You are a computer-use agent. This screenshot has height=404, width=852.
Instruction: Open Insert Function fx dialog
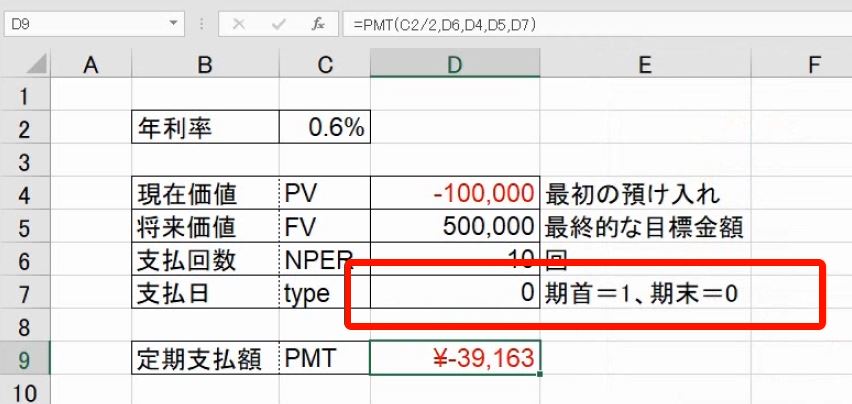click(318, 24)
